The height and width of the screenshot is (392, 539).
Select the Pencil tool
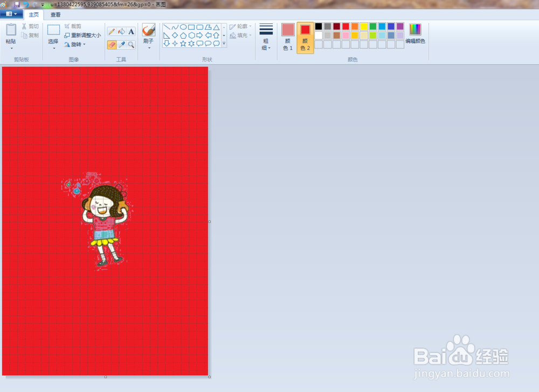[112, 32]
